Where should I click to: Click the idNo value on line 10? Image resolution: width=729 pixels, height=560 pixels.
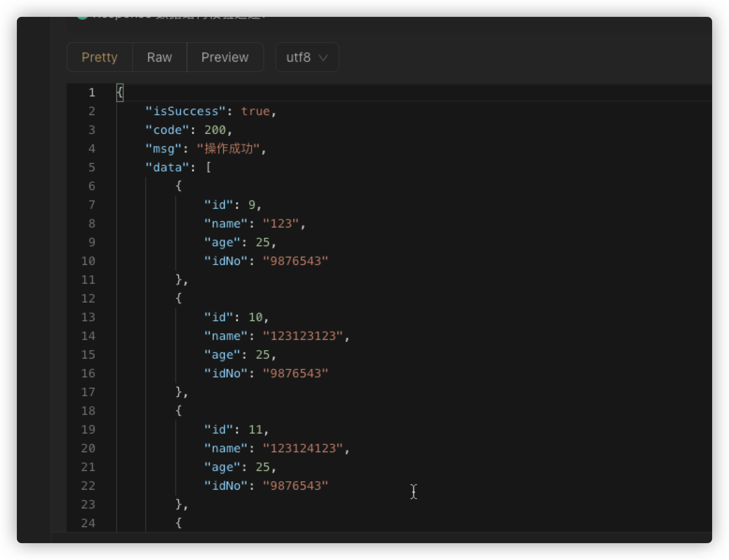[x=296, y=261]
